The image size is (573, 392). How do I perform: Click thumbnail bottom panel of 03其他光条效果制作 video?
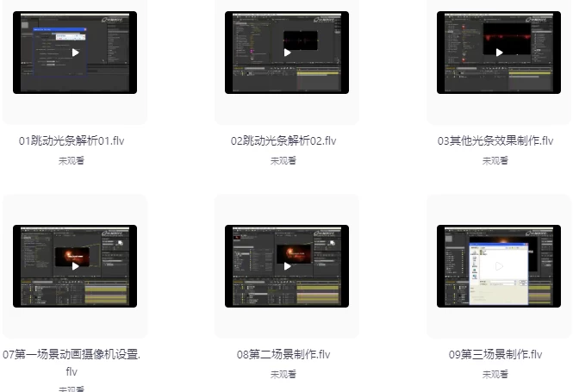pos(499,82)
